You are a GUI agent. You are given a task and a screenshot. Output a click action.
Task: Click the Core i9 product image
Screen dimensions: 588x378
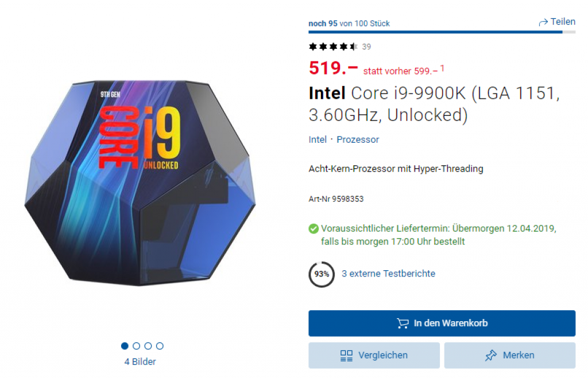[140, 184]
